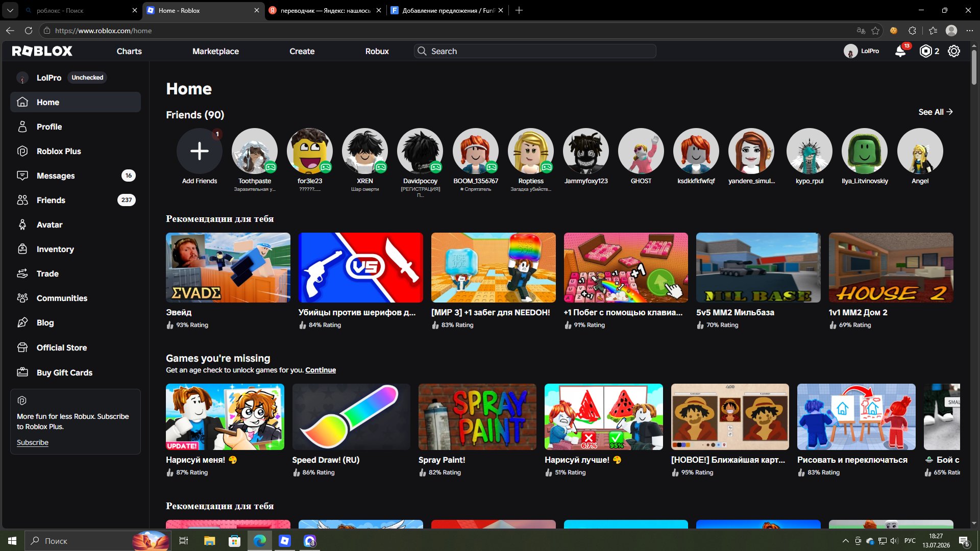Open friend Angel's avatar
This screenshot has height=551, width=980.
tap(920, 151)
